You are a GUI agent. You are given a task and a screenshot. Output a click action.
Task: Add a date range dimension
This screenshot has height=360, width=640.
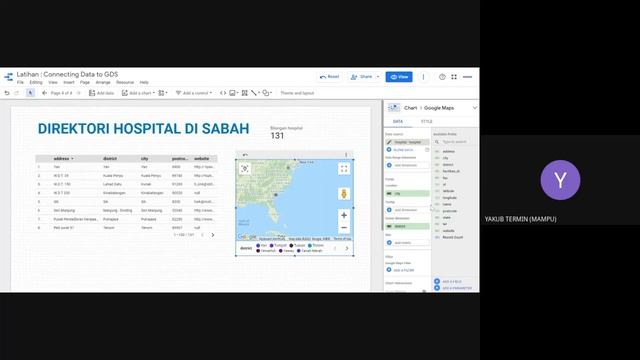407,165
